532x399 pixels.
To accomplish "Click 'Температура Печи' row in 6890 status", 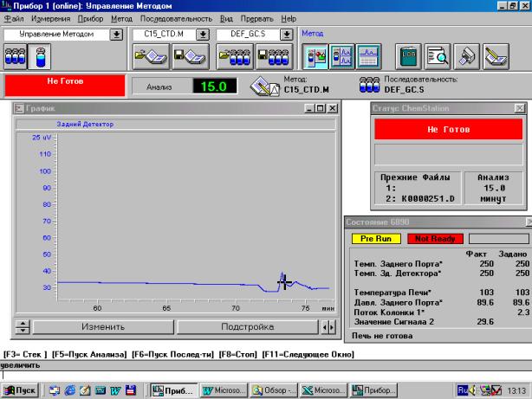I will [x=441, y=293].
